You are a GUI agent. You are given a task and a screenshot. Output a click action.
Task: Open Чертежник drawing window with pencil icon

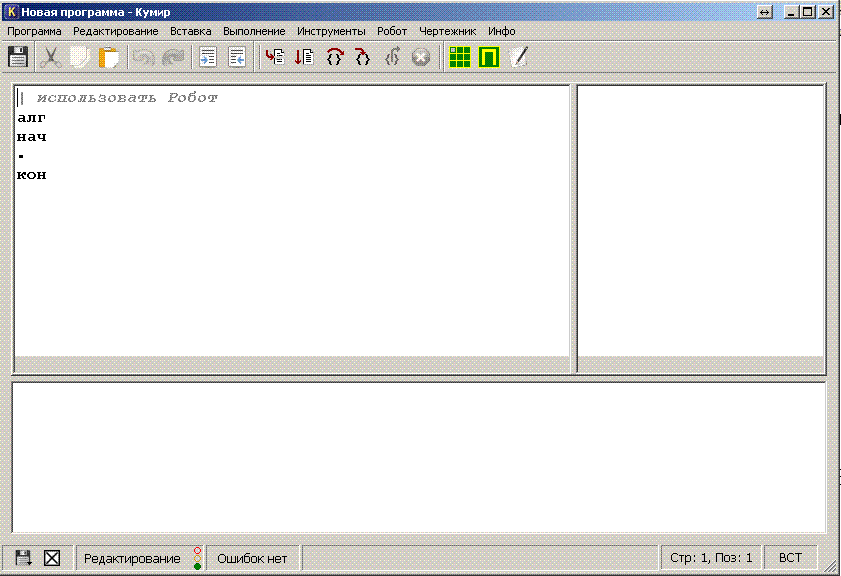click(x=519, y=57)
